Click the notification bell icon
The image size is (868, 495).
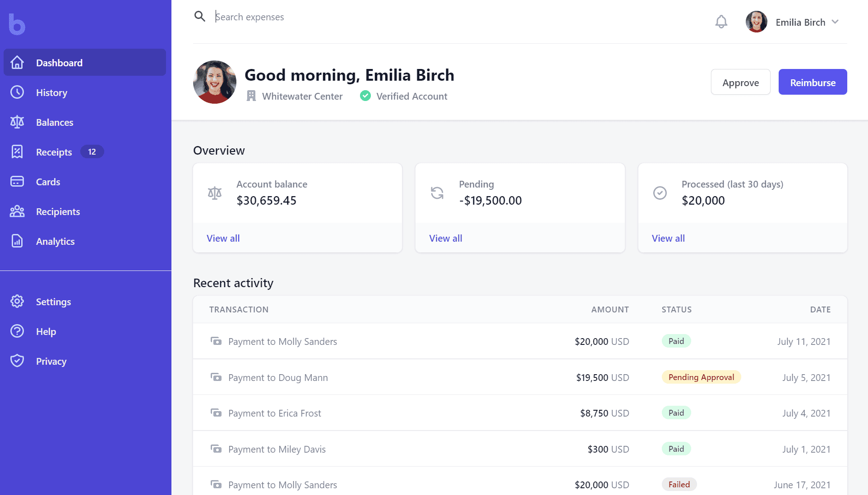coord(720,22)
